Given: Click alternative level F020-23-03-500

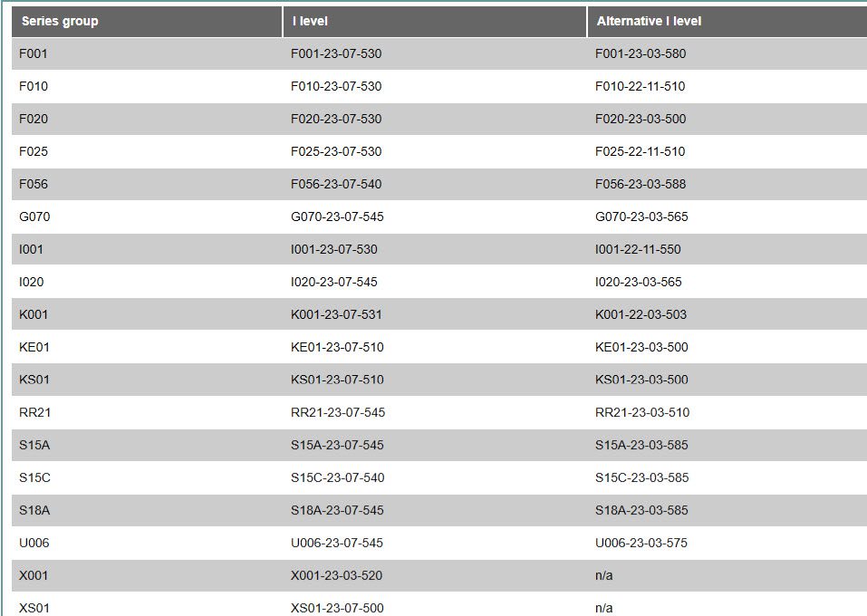Looking at the screenshot, I should (x=641, y=119).
